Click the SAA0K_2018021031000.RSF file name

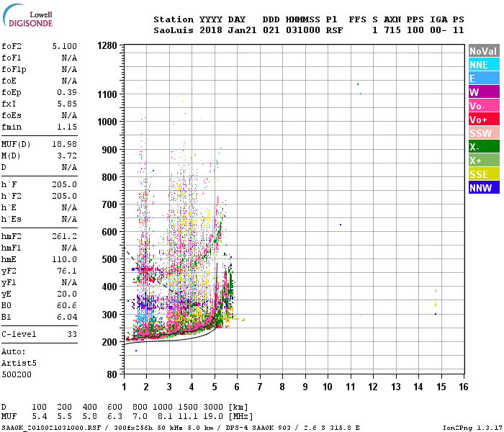click(51, 428)
